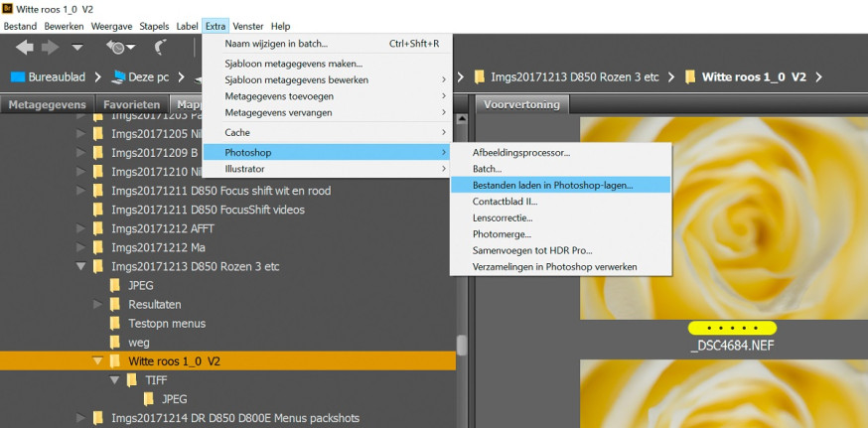Click the folder icon before Imgs20171213 D850 Rozen 3 etc in the path bar
The image size is (868, 428).
480,77
